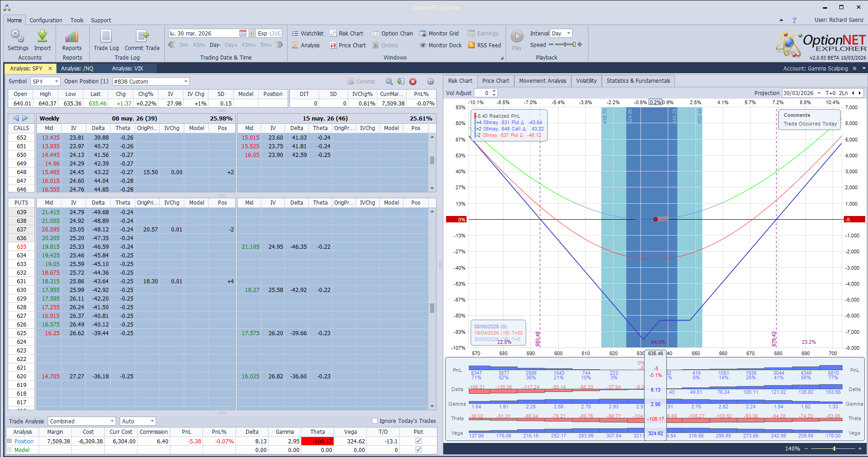This screenshot has width=868, height=457.
Task: Open the Risk Chart window from the ribbon
Action: click(346, 33)
